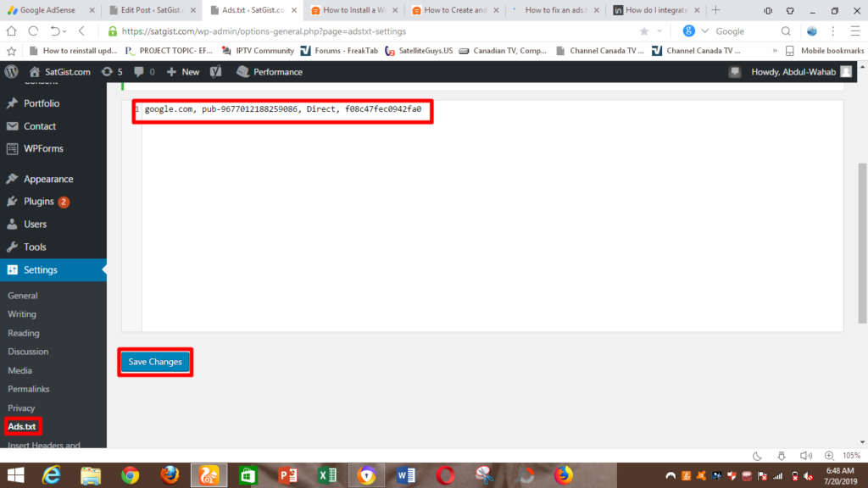
Task: Open the Yoast SEO admin bar icon
Action: click(216, 72)
